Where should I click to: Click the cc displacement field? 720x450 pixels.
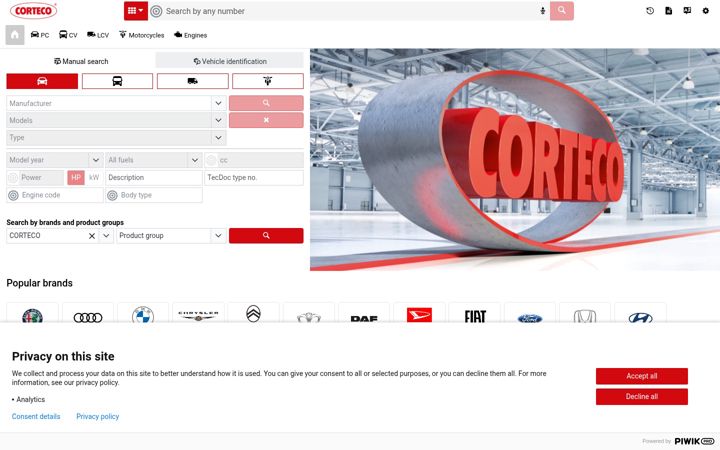tap(254, 160)
